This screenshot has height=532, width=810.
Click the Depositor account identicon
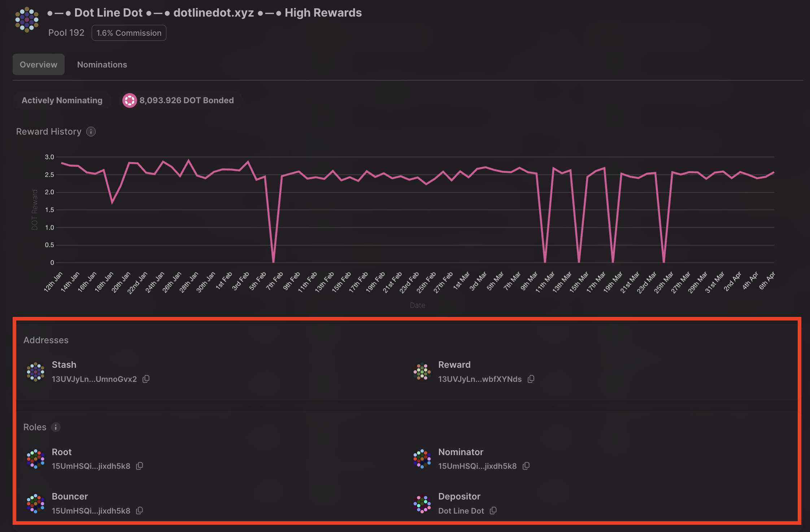pos(422,503)
